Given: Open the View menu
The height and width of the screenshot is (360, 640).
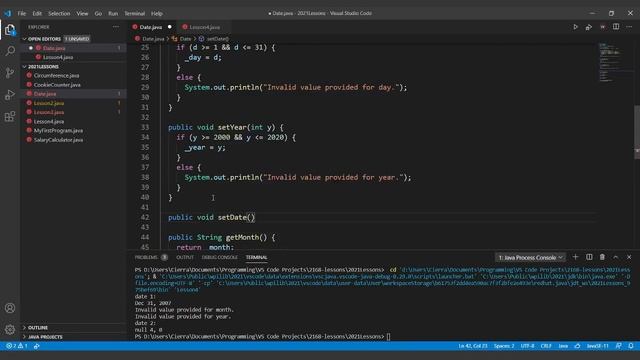Looking at the screenshot, I should pos(82,13).
